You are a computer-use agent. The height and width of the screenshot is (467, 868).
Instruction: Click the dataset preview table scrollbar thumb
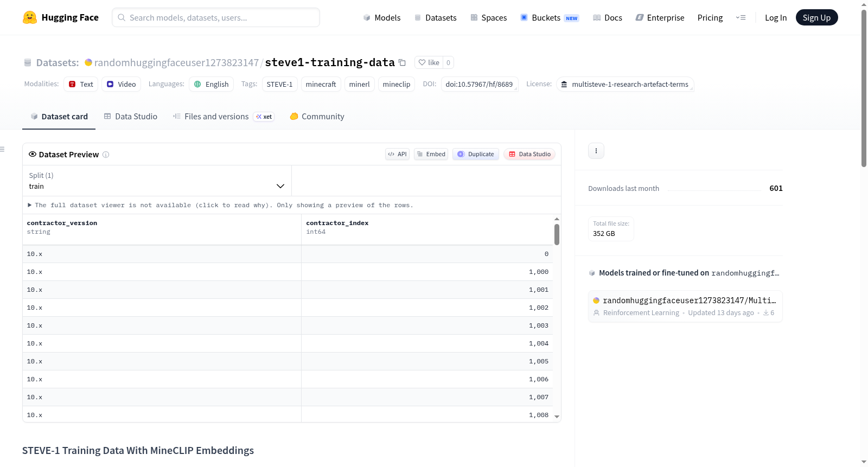pyautogui.click(x=557, y=234)
